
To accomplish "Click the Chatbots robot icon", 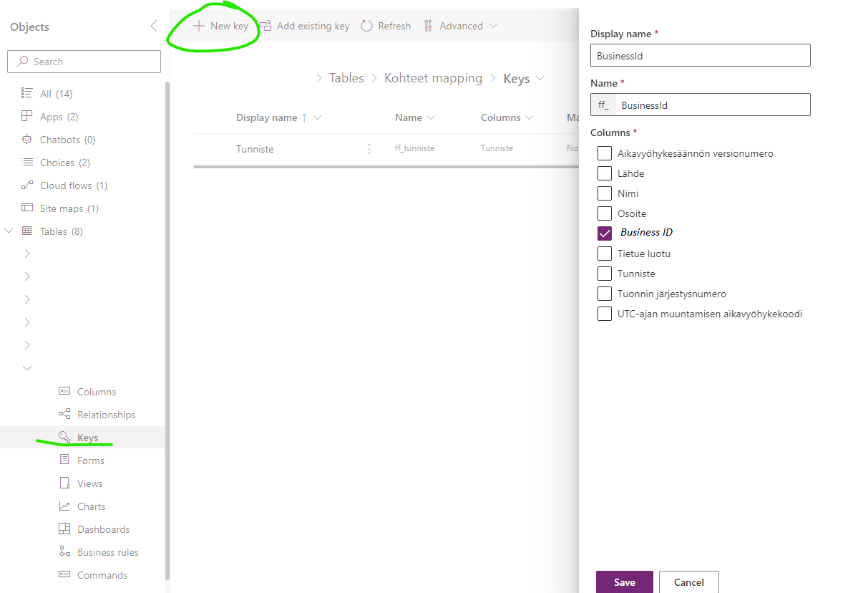I will 27,140.
